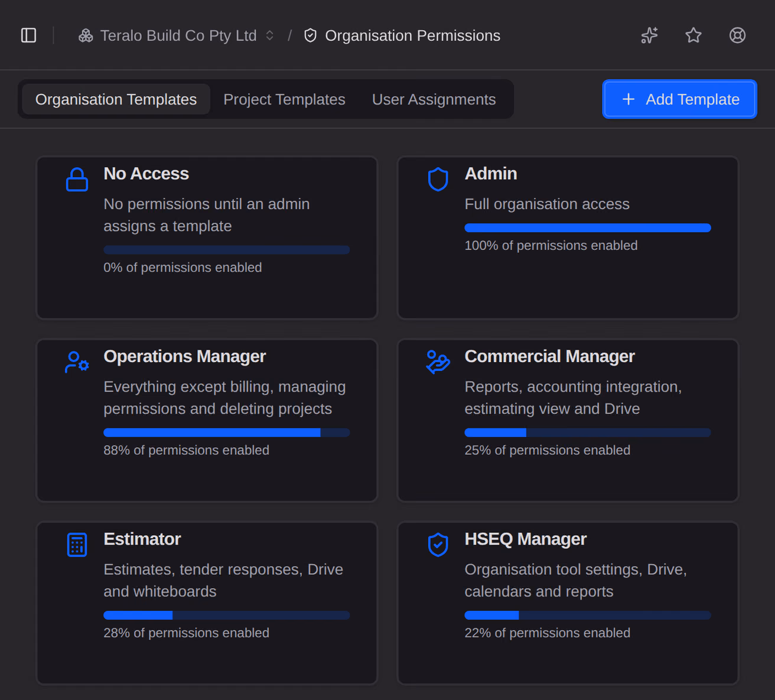Open the Operations Manager template title

184,356
